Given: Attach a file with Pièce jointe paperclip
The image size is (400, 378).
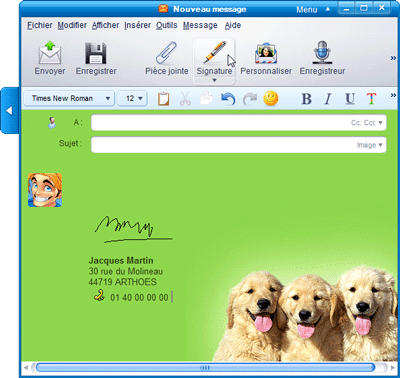Looking at the screenshot, I should (x=166, y=53).
